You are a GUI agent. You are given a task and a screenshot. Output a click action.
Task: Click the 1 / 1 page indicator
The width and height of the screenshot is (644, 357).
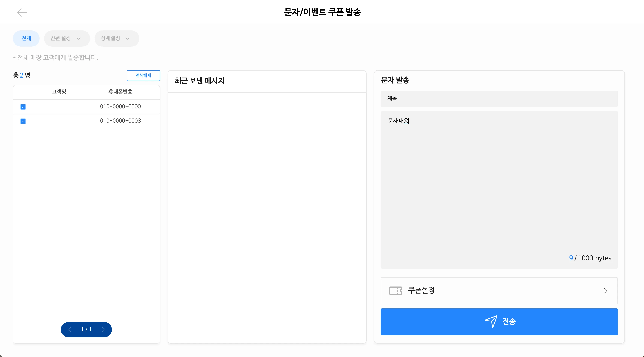[86, 329]
